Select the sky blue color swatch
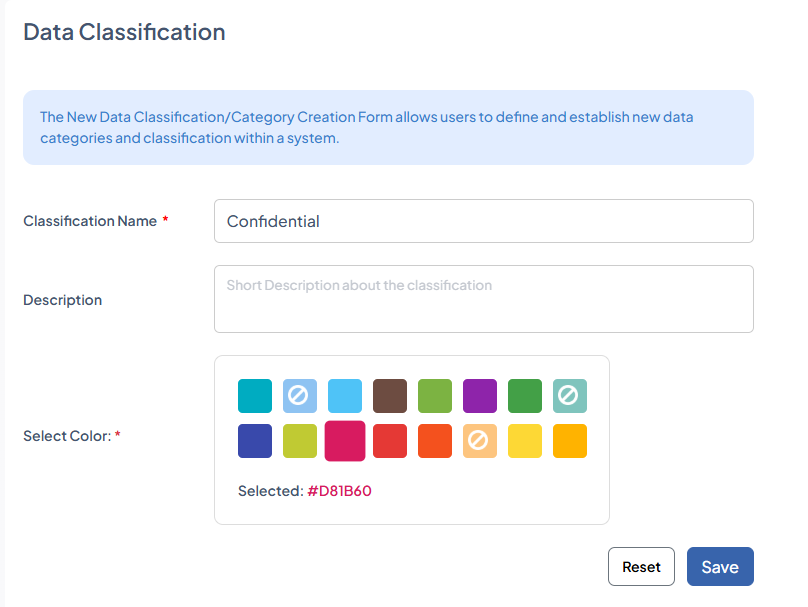 tap(345, 396)
